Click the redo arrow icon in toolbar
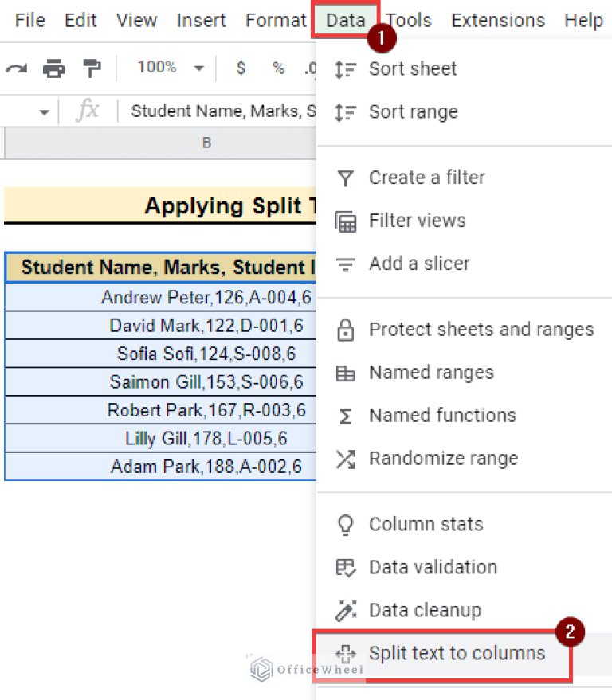The image size is (612, 700). [16, 68]
